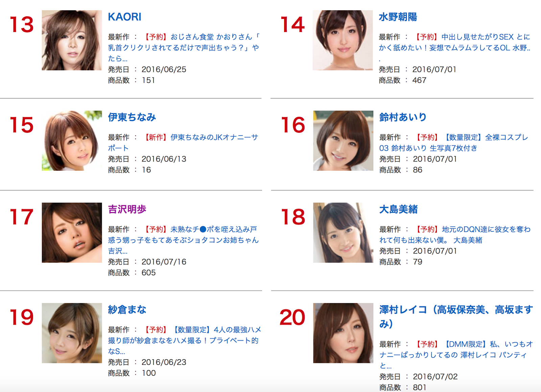
Task: Open latest work link 地元のDQN達に彼女を奪われて
Action: coord(455,235)
